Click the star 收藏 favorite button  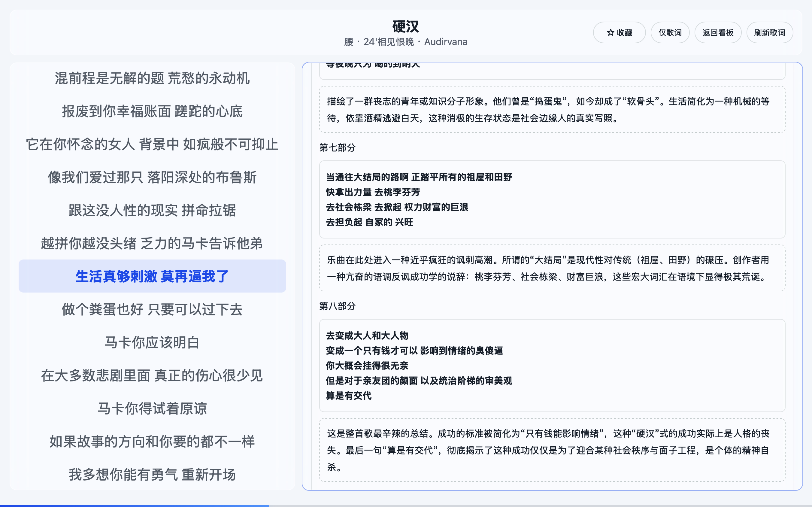tap(619, 32)
